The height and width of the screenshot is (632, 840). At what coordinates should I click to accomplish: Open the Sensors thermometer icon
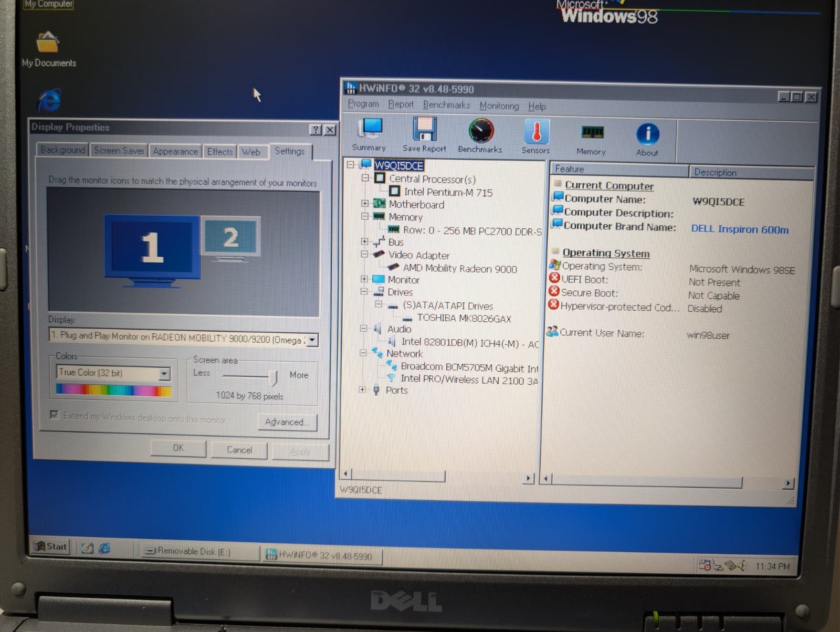(536, 136)
